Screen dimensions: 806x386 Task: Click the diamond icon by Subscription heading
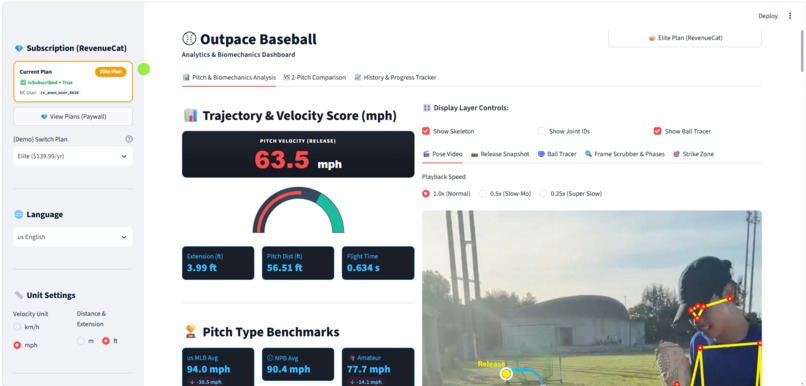pos(19,48)
